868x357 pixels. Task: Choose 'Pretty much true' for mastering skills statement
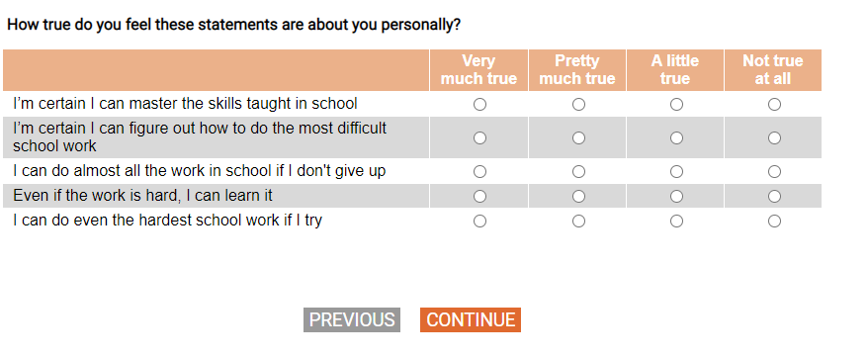click(578, 104)
